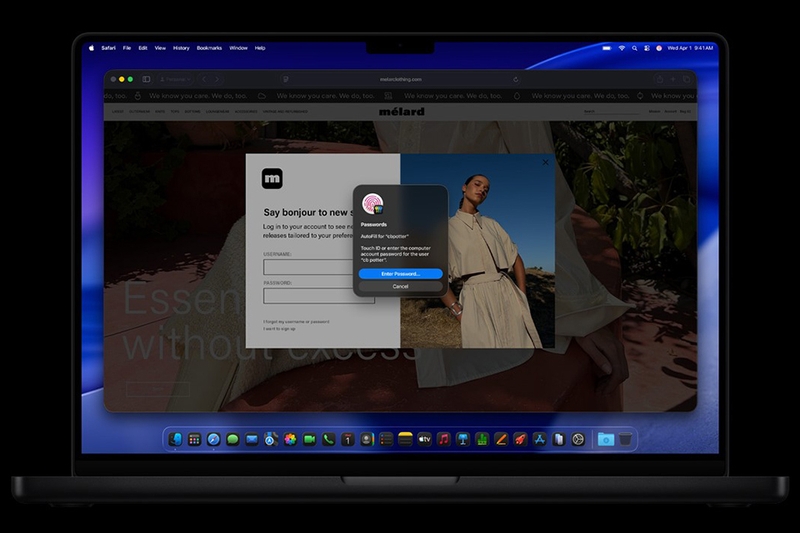Image resolution: width=800 pixels, height=533 pixels.
Task: Open Mail envelope icon in Dock
Action: pos(252,439)
